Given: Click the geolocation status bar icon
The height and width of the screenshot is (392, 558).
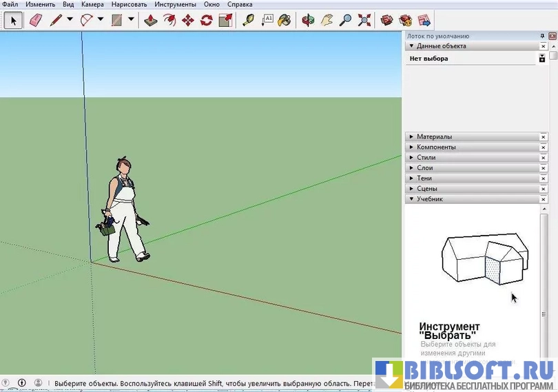Looking at the screenshot, I should tap(6, 383).
